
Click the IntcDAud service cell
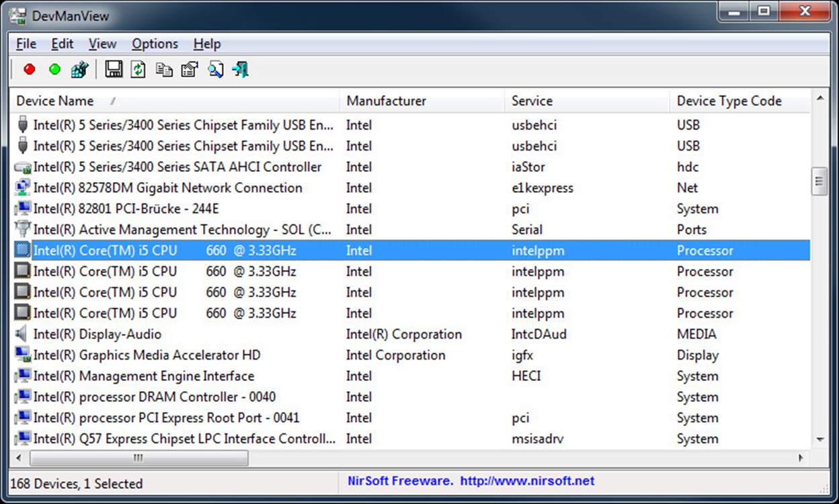click(x=539, y=334)
